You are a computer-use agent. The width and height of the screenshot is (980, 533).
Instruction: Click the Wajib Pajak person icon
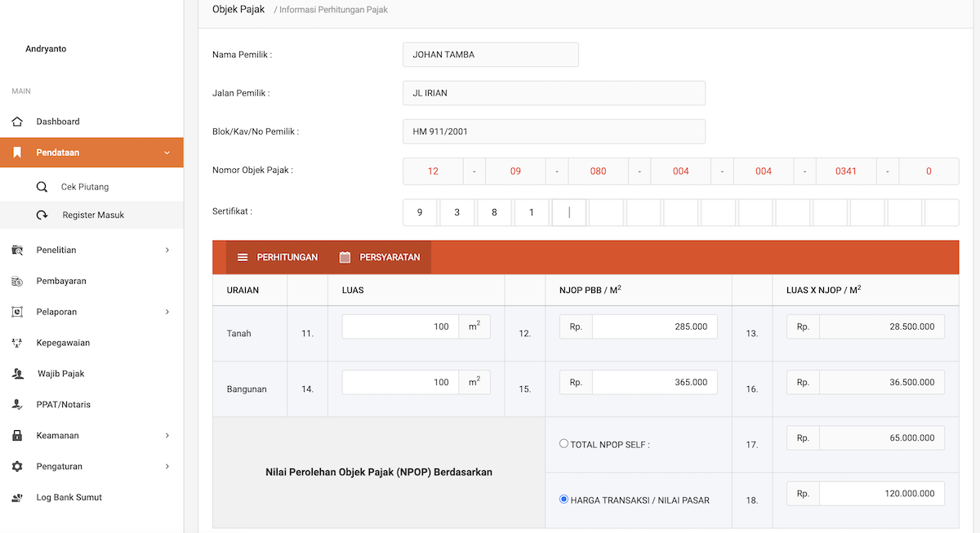pyautogui.click(x=17, y=374)
